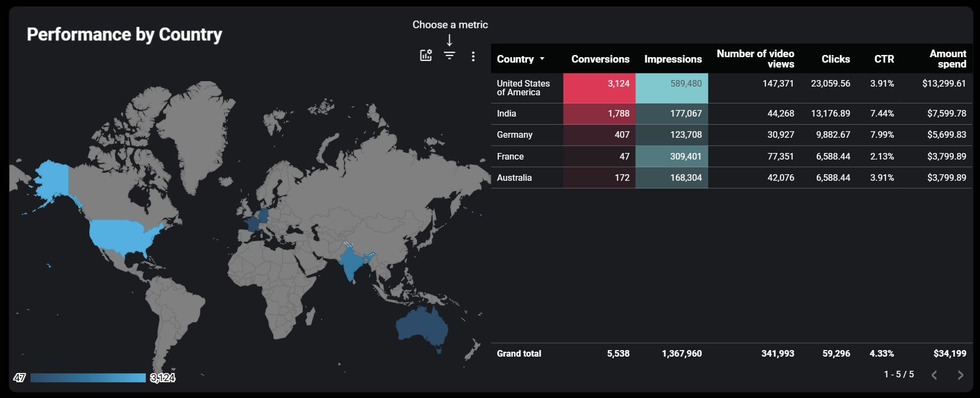This screenshot has height=398, width=980.
Task: Click Alaska on the world map
Action: pos(52,180)
